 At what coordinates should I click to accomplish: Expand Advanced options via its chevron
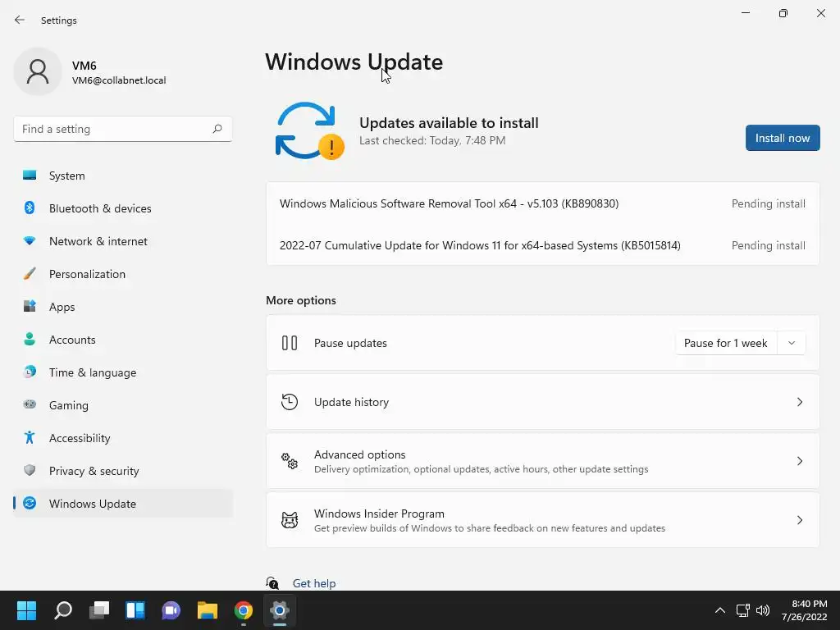pos(799,461)
